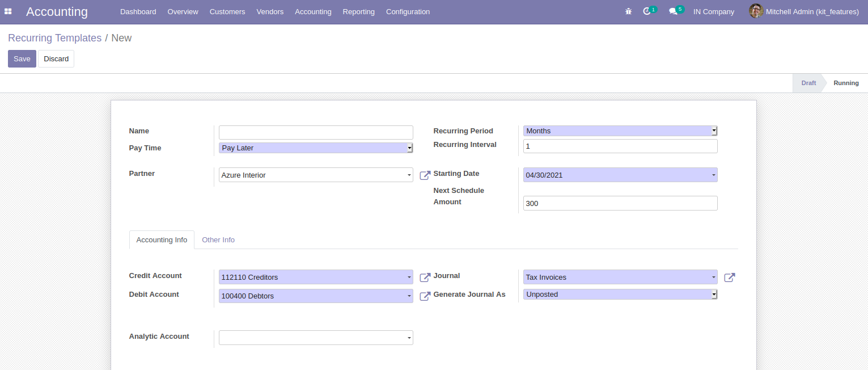The height and width of the screenshot is (370, 868).
Task: Click the Discard button
Action: pyautogui.click(x=56, y=59)
